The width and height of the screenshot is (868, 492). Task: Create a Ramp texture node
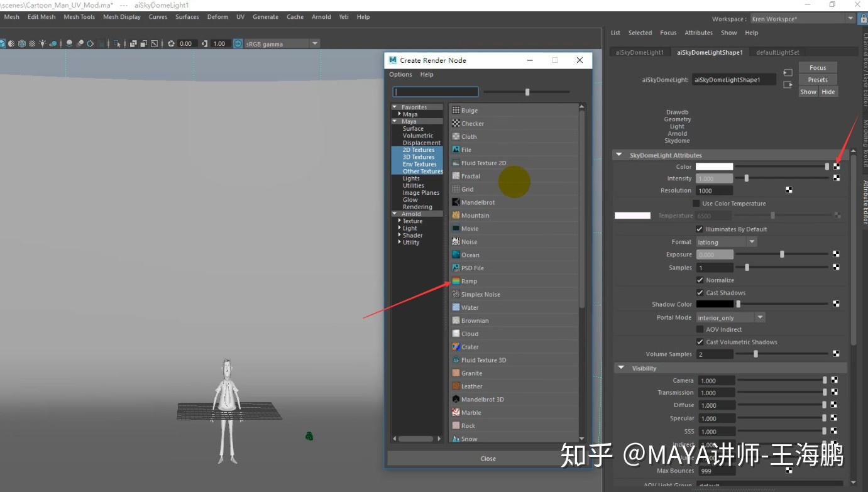(x=468, y=281)
